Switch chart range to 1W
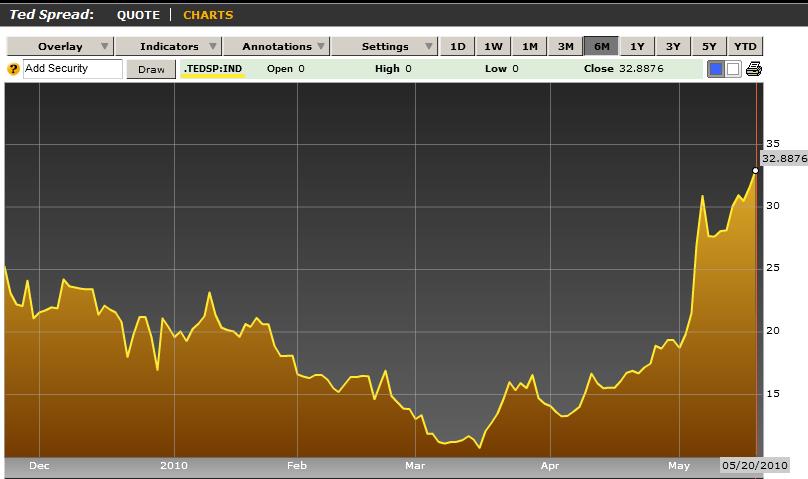 click(x=493, y=46)
